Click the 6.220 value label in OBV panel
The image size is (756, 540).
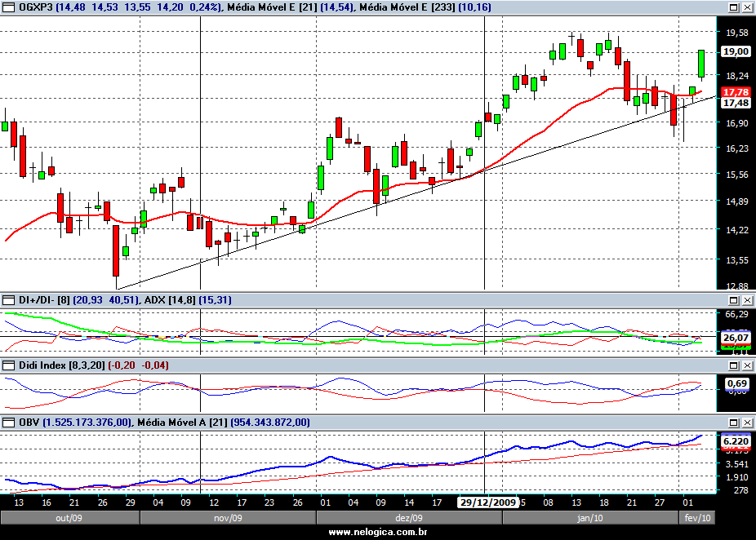736,441
